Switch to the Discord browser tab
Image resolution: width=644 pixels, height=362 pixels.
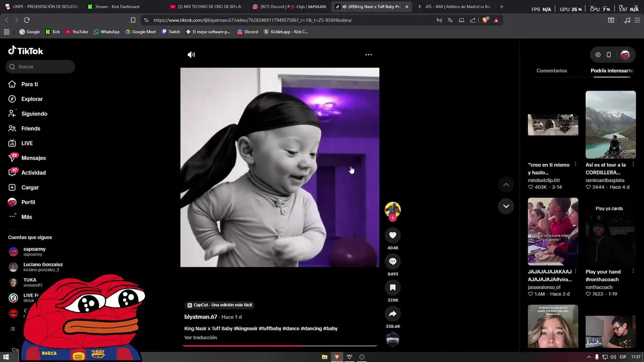point(289,7)
